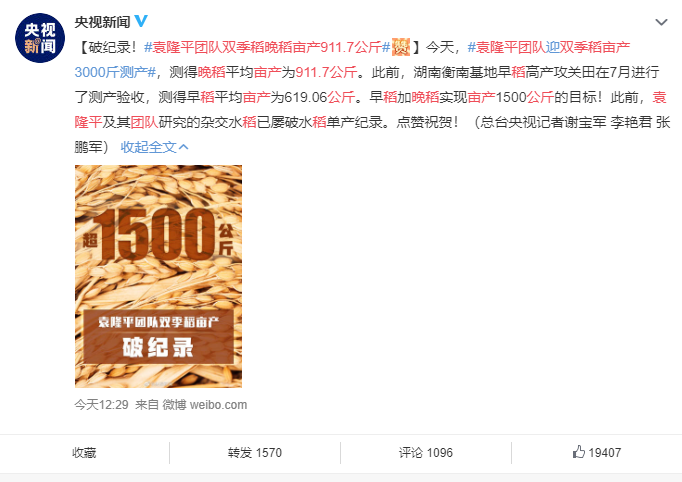The width and height of the screenshot is (682, 482).
Task: Like the post with thumbs-up icon
Action: [578, 452]
